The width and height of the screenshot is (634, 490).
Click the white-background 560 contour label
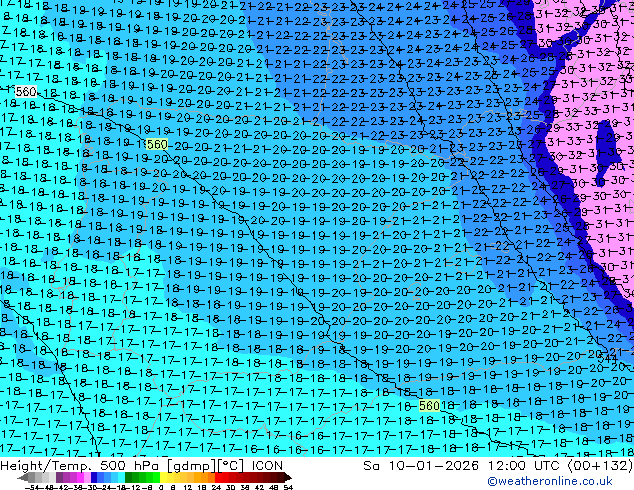click(26, 91)
